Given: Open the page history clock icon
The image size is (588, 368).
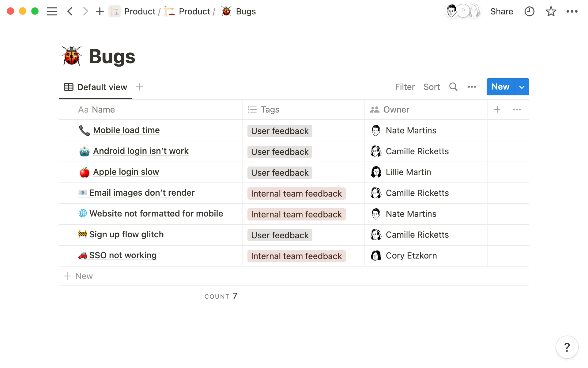Looking at the screenshot, I should [529, 12].
